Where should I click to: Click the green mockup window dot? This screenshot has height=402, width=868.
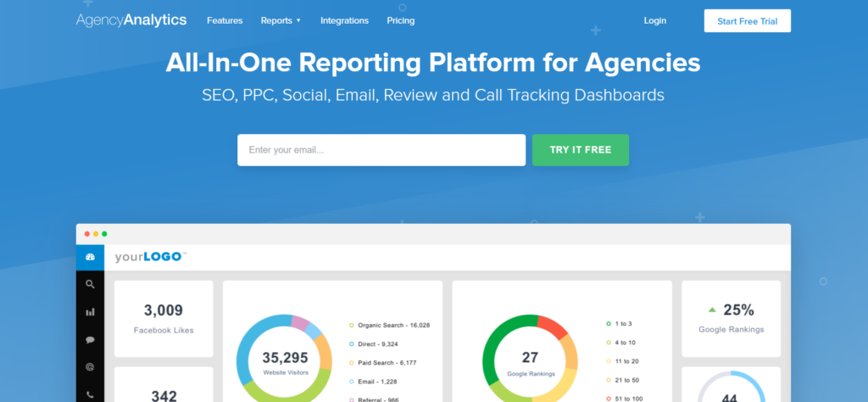coord(104,234)
